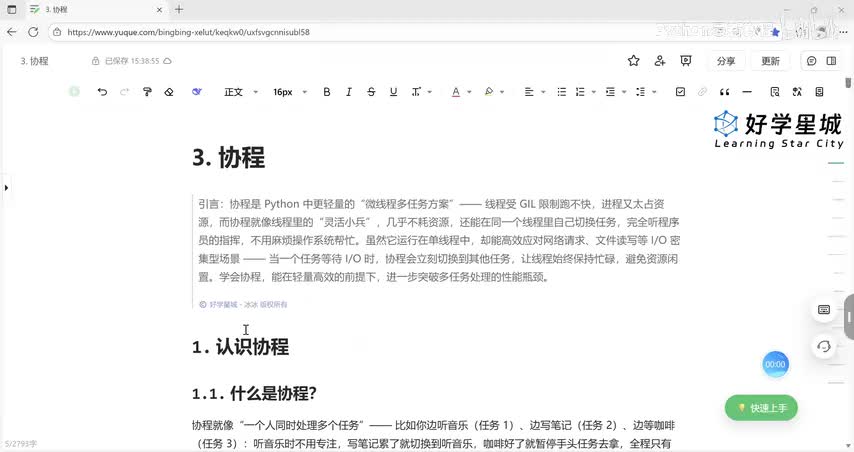Clear formatting with the eraser icon

pos(169,92)
